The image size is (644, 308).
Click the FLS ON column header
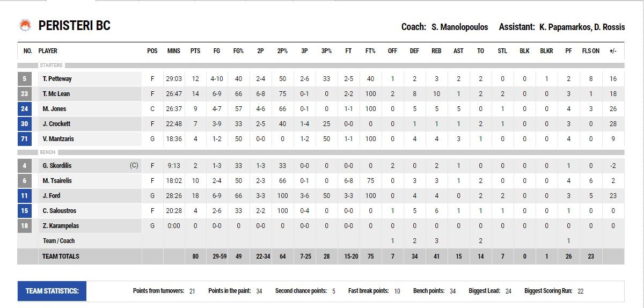591,51
